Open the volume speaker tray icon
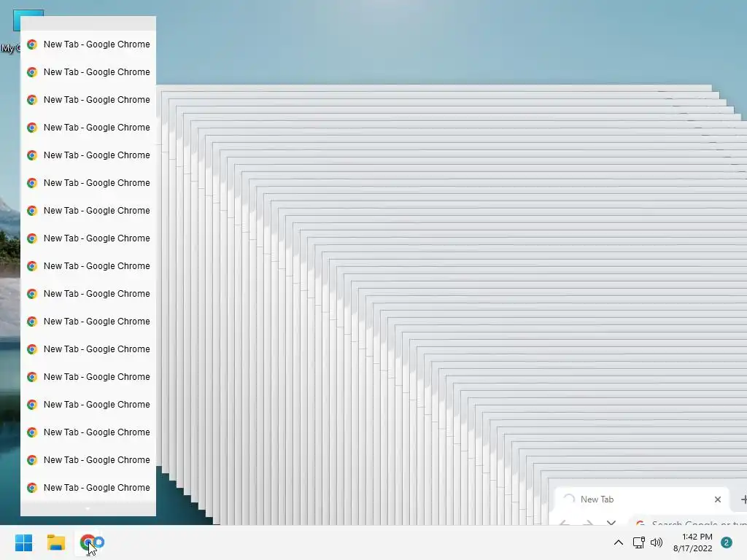The image size is (747, 560). [x=657, y=542]
